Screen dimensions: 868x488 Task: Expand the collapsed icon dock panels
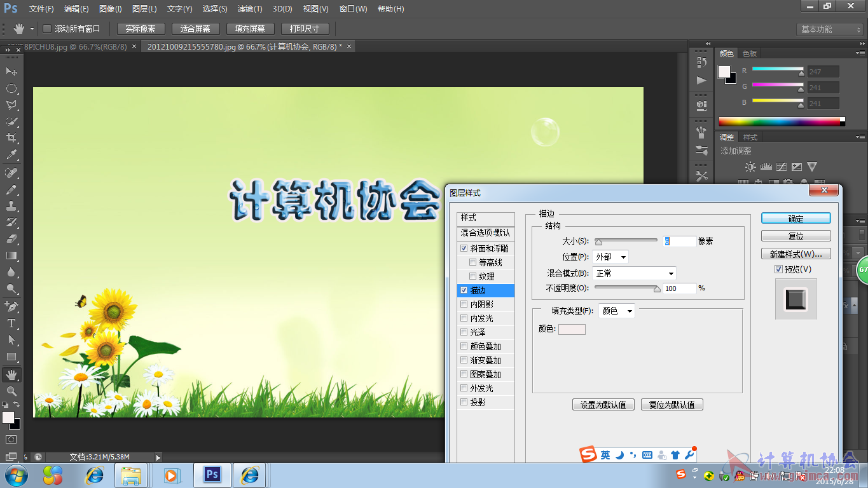[x=706, y=43]
